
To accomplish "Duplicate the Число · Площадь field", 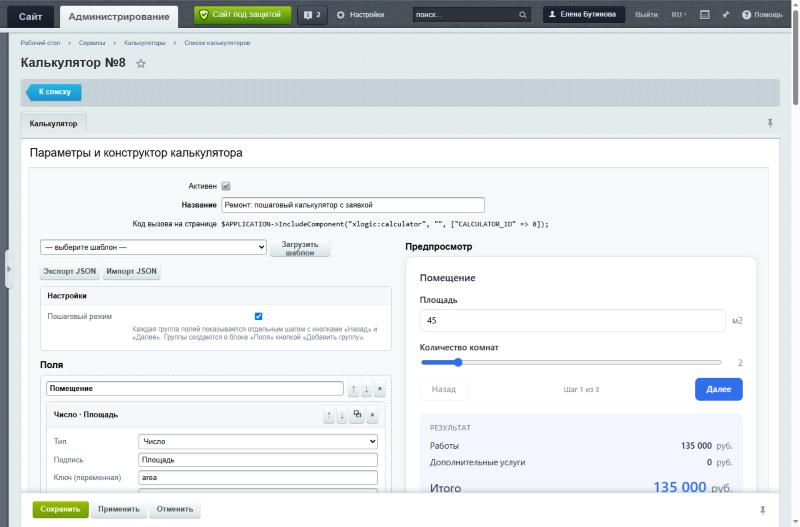I will 357,415.
